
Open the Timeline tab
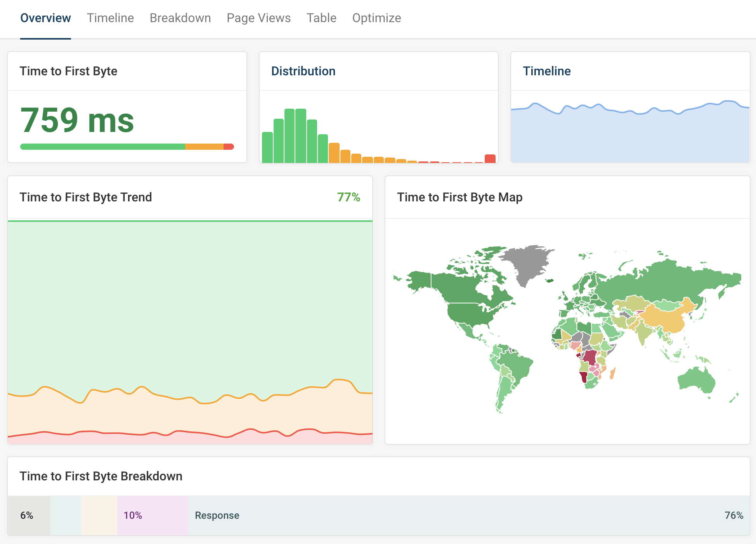click(110, 18)
